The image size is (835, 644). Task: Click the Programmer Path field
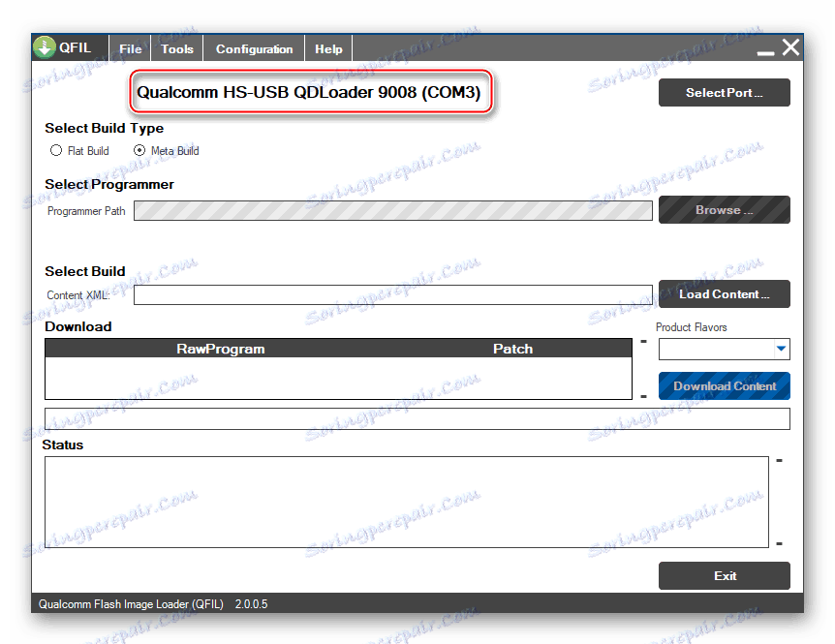click(x=393, y=211)
